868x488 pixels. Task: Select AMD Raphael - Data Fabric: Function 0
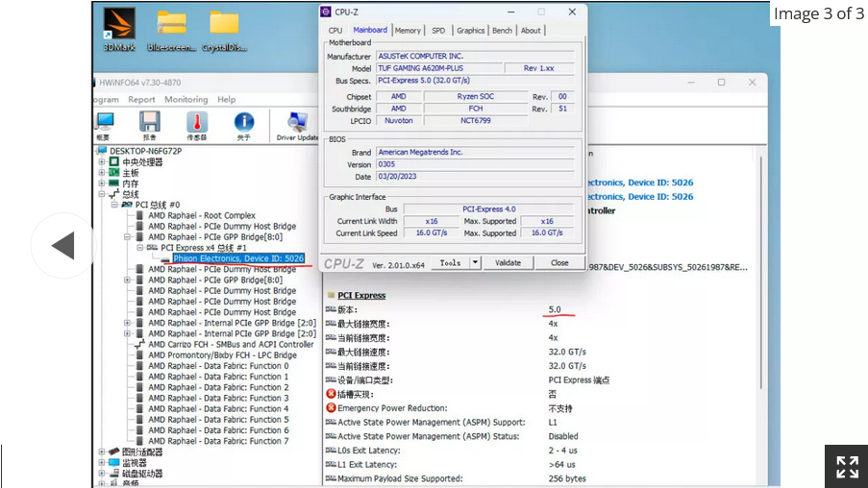coord(218,366)
